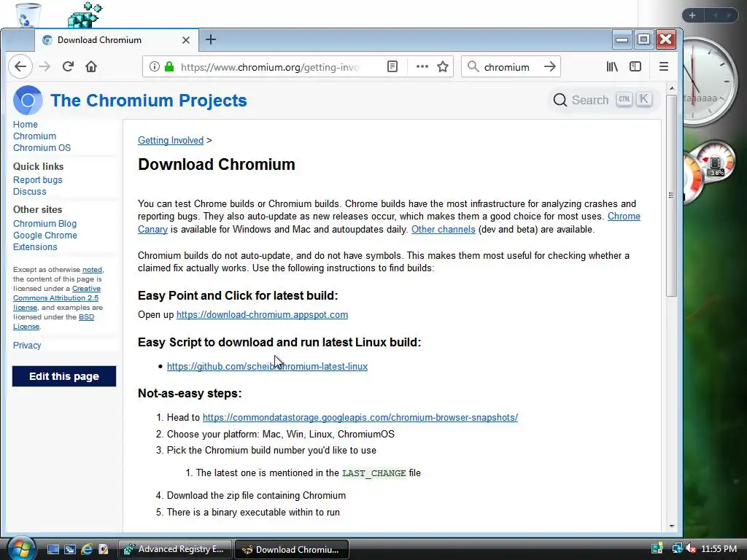Viewport: 747px width, 560px height.
Task: Open download-chromium.appspot.com link
Action: tap(262, 315)
